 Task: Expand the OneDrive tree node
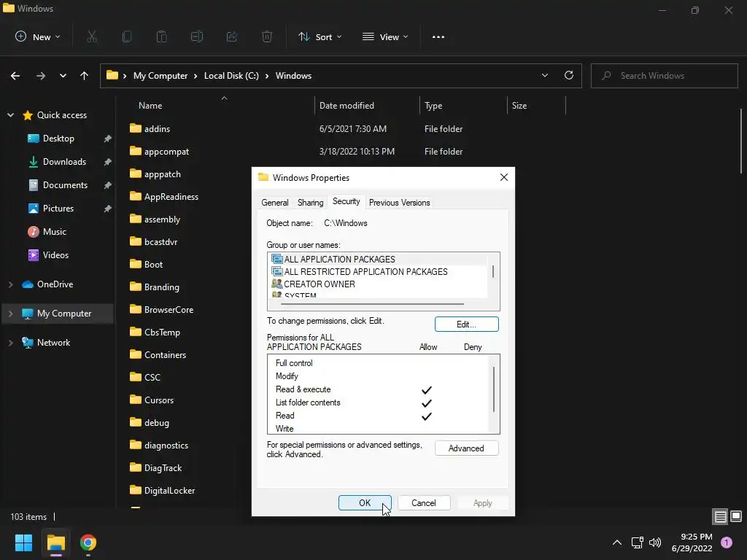point(10,284)
